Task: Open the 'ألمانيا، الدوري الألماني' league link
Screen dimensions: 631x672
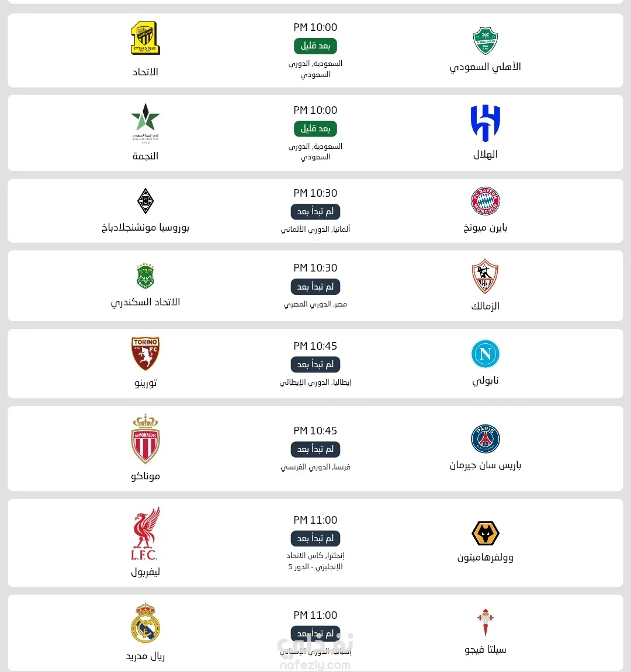Action: tap(315, 229)
